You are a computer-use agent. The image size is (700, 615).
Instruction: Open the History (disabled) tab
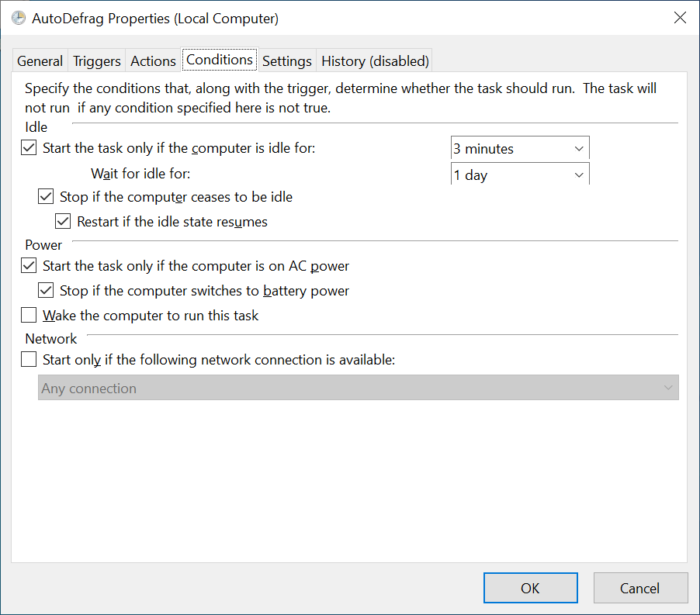tap(375, 60)
